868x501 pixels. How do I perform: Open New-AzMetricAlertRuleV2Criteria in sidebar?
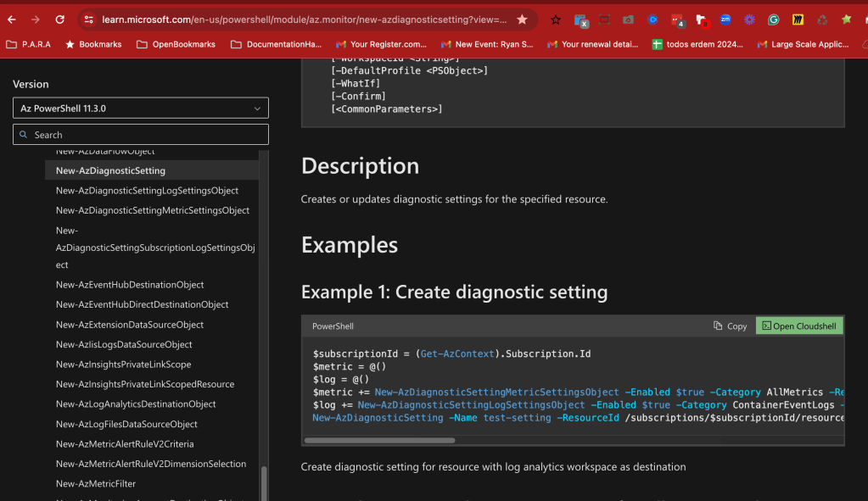(x=125, y=443)
